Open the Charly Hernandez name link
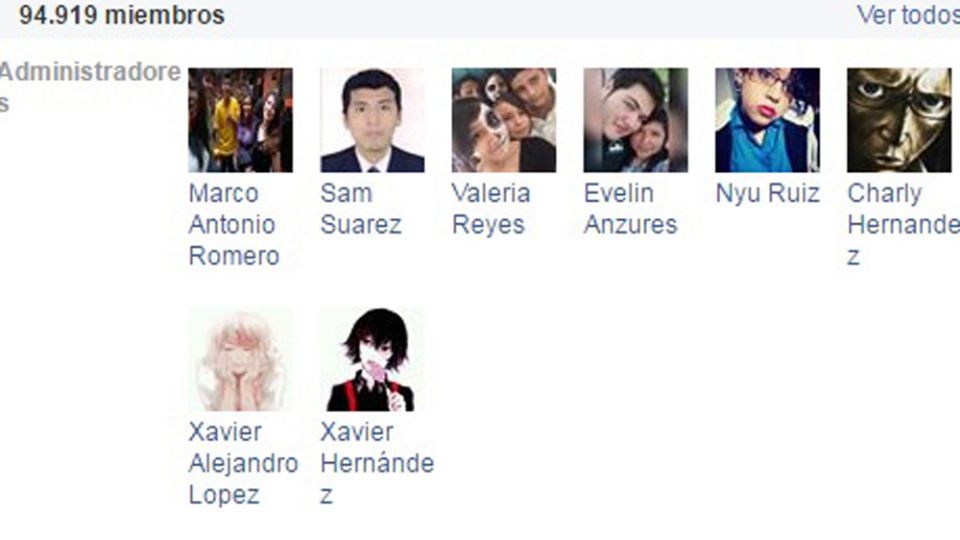The width and height of the screenshot is (960, 540). coord(904,225)
